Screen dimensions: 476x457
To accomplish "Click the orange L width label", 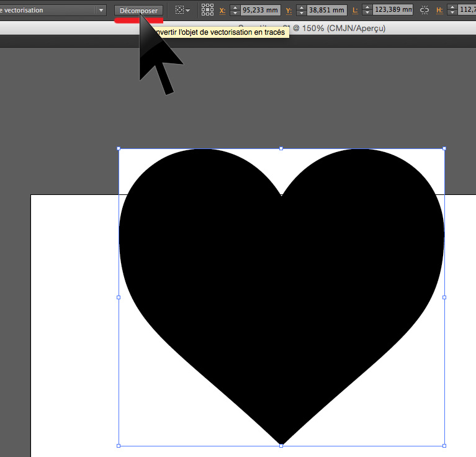I will point(355,11).
